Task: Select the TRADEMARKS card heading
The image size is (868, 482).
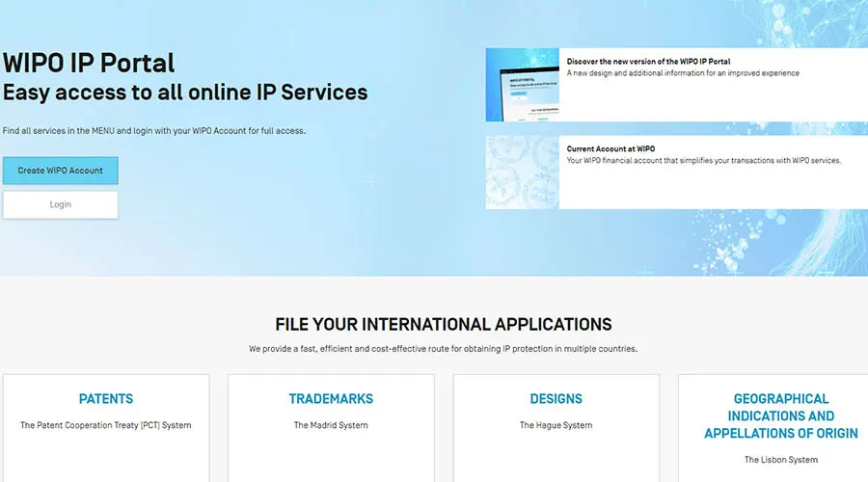Action: point(331,399)
